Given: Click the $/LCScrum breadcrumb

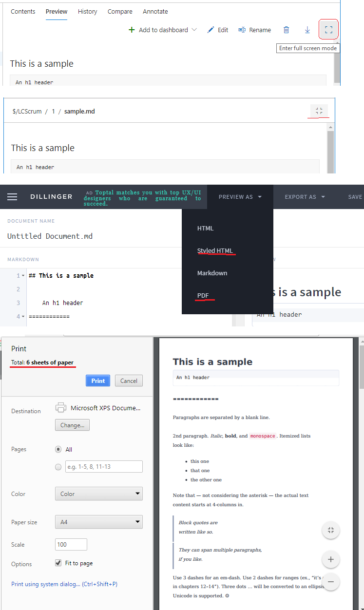Looking at the screenshot, I should (x=26, y=111).
